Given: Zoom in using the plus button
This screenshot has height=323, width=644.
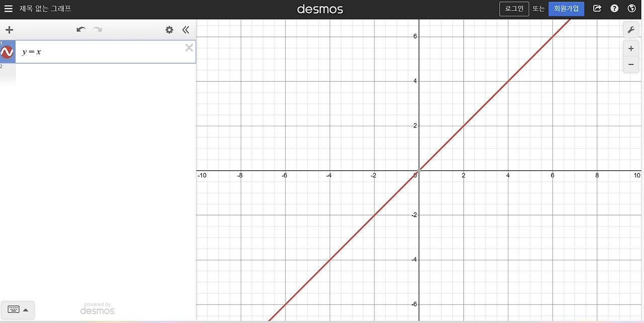Looking at the screenshot, I should 630,48.
